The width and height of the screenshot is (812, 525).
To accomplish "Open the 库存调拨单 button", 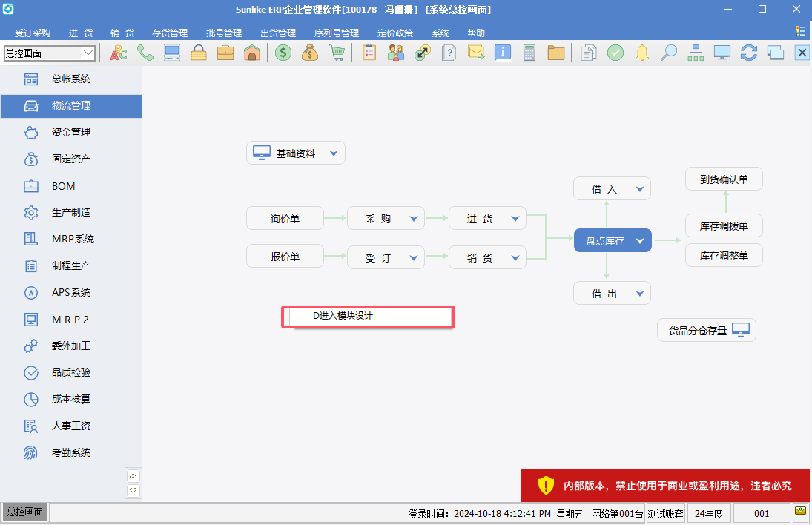I will tap(724, 225).
